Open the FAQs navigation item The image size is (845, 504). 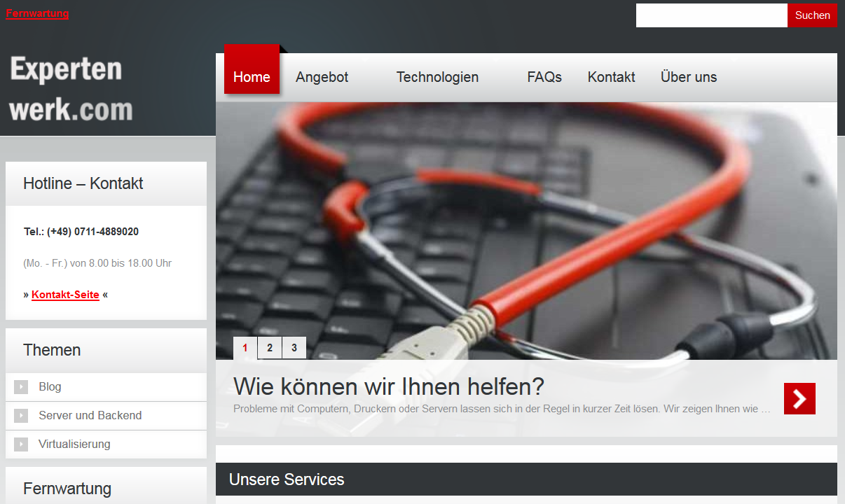click(x=544, y=77)
